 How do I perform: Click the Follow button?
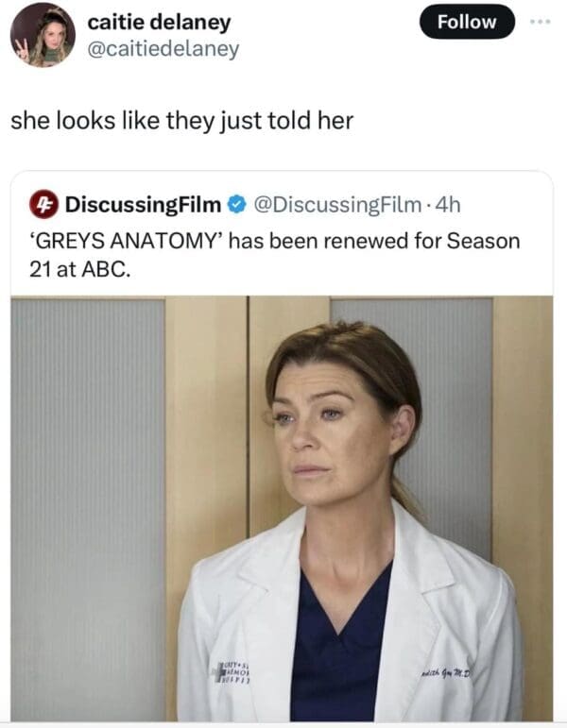(467, 22)
